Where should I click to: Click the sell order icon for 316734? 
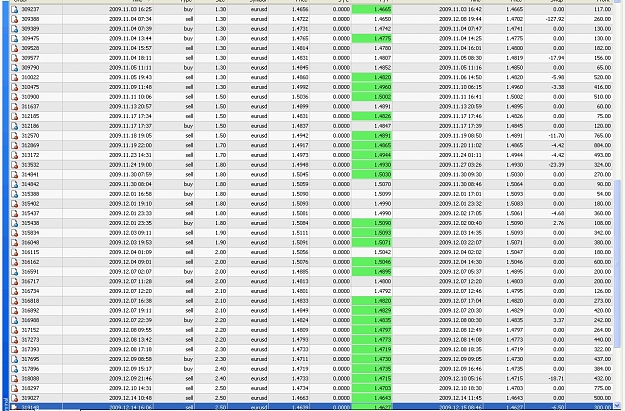coord(14,291)
